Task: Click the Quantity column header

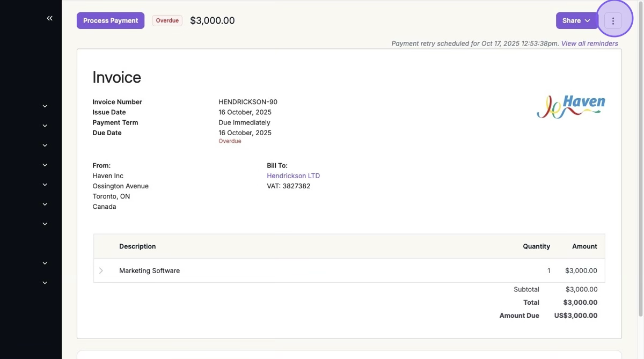Action: point(536,246)
